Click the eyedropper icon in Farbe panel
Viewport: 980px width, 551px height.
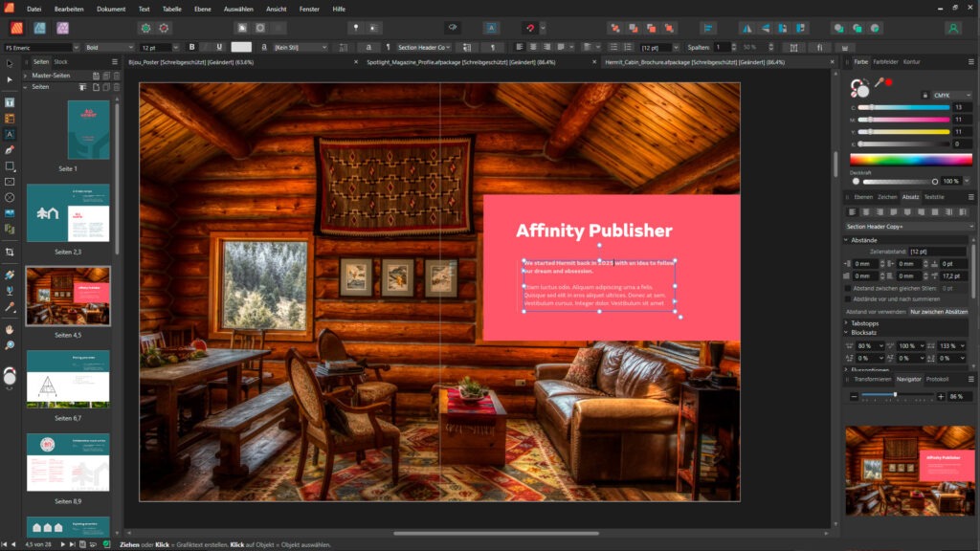[x=880, y=82]
